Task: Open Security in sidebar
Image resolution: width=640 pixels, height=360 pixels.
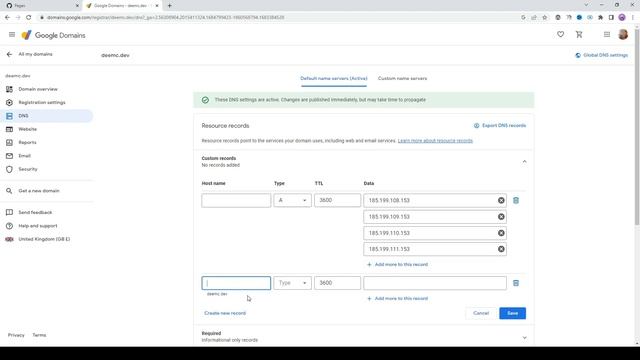Action: (27, 169)
